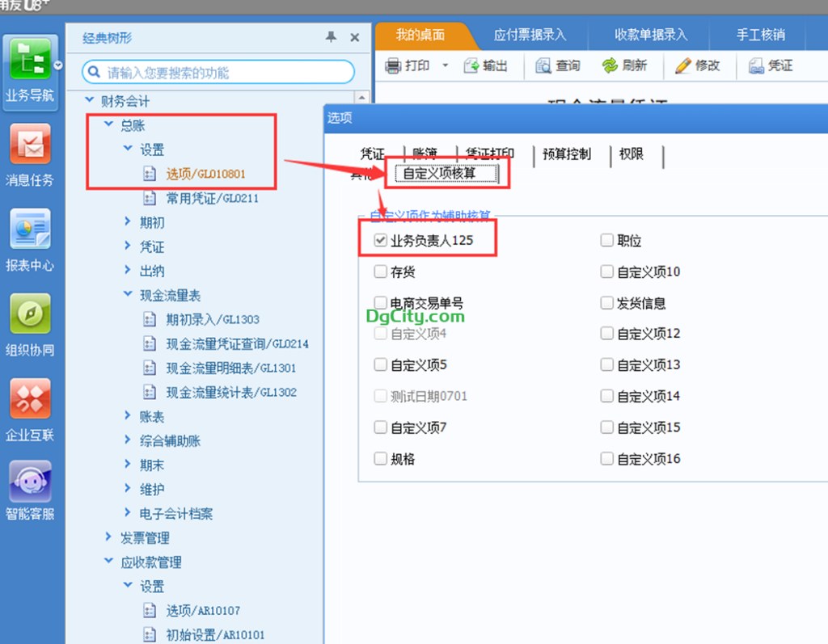Switch to the 应付票据录入 tab

click(530, 35)
